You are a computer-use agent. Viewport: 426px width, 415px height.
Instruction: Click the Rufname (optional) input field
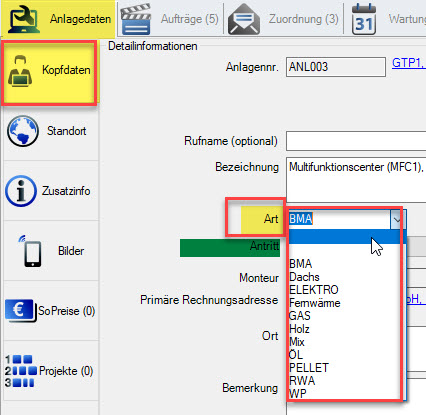[x=356, y=141]
